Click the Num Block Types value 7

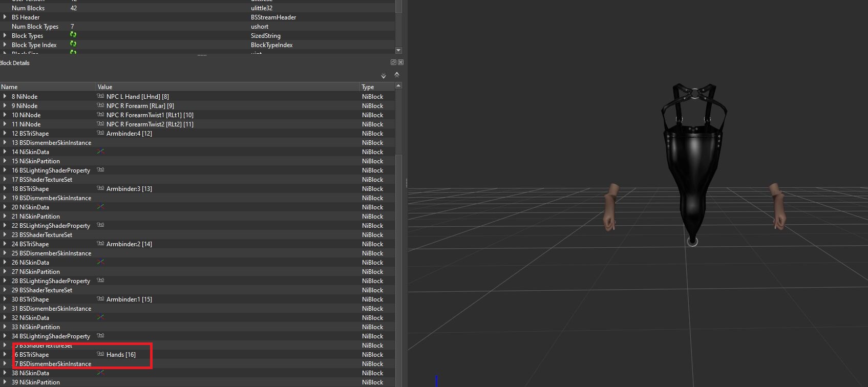72,26
